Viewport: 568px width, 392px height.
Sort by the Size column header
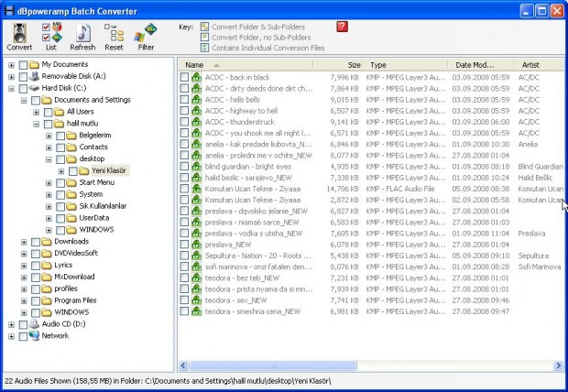338,65
